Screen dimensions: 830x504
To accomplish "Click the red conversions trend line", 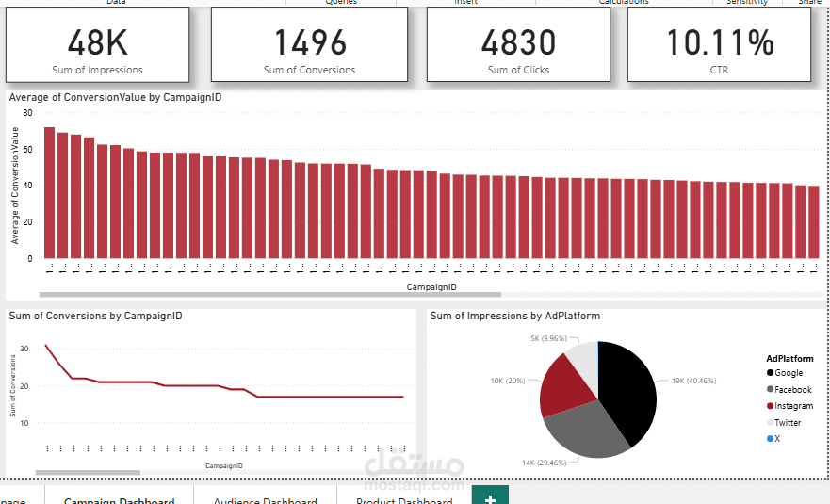I will tap(224, 385).
